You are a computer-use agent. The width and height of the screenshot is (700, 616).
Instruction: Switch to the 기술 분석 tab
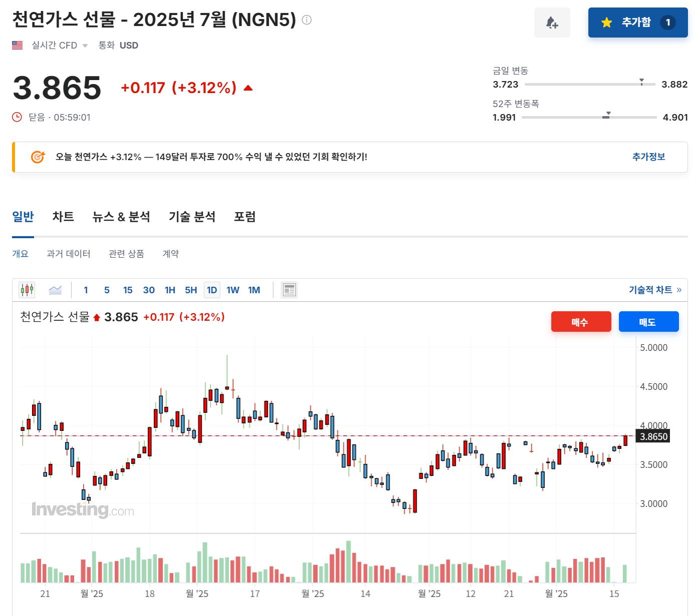pyautogui.click(x=192, y=217)
